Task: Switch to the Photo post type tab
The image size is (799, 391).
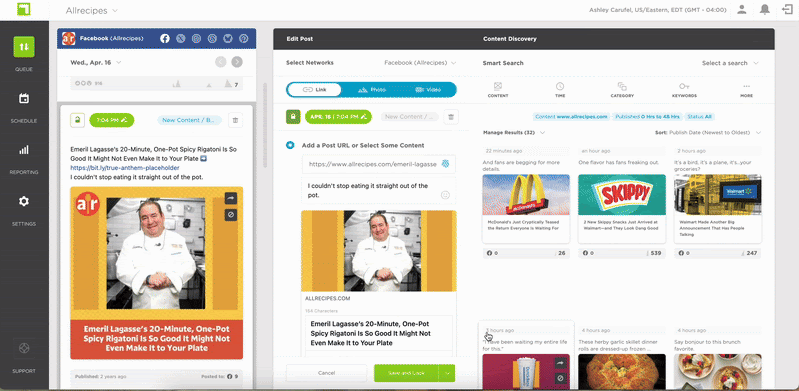Action: (x=372, y=90)
